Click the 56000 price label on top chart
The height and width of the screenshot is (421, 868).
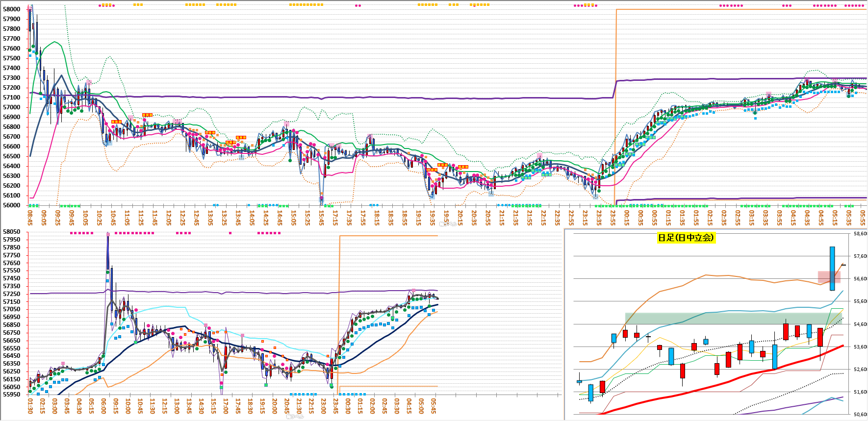[12, 205]
